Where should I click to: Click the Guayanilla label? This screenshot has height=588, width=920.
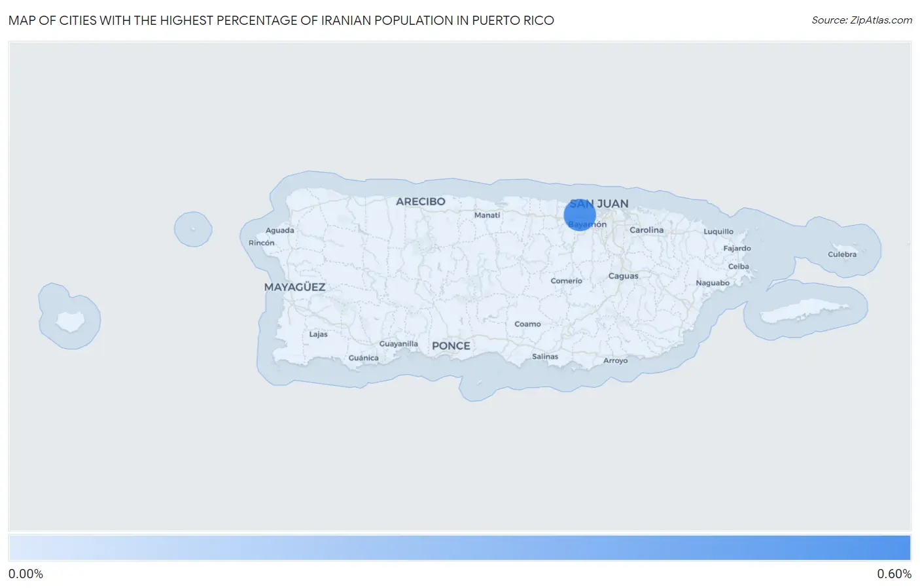[x=398, y=344]
